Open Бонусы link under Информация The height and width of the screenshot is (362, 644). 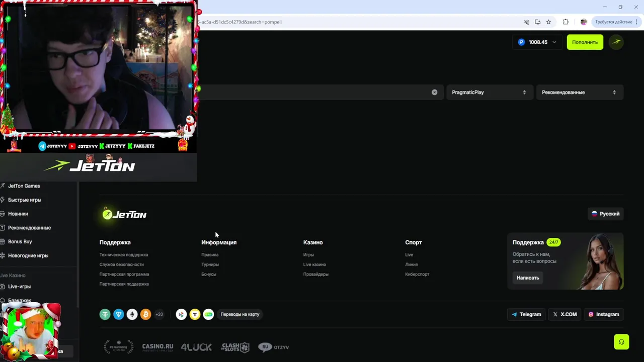(209, 275)
